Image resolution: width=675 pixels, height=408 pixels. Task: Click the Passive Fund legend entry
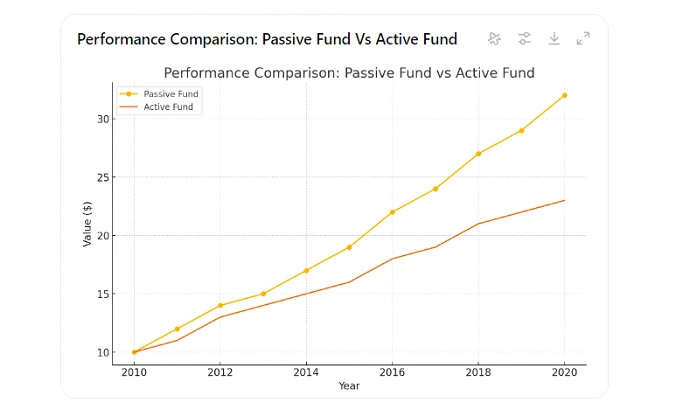click(159, 94)
